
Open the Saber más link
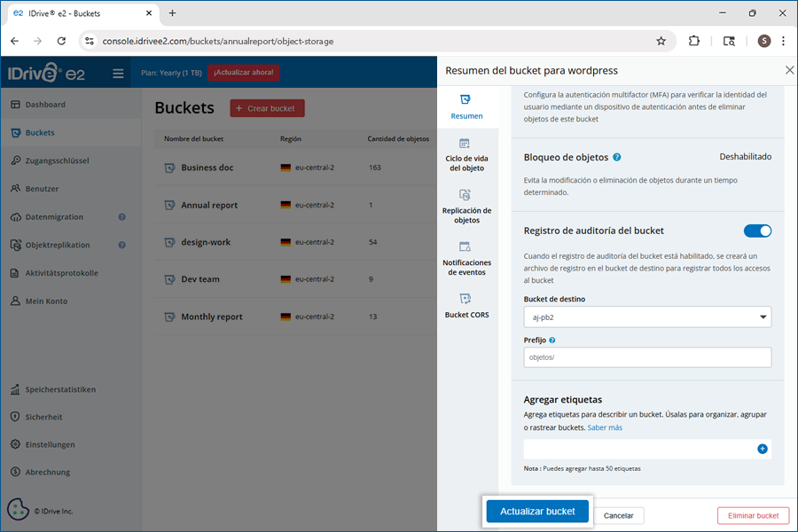coord(605,427)
